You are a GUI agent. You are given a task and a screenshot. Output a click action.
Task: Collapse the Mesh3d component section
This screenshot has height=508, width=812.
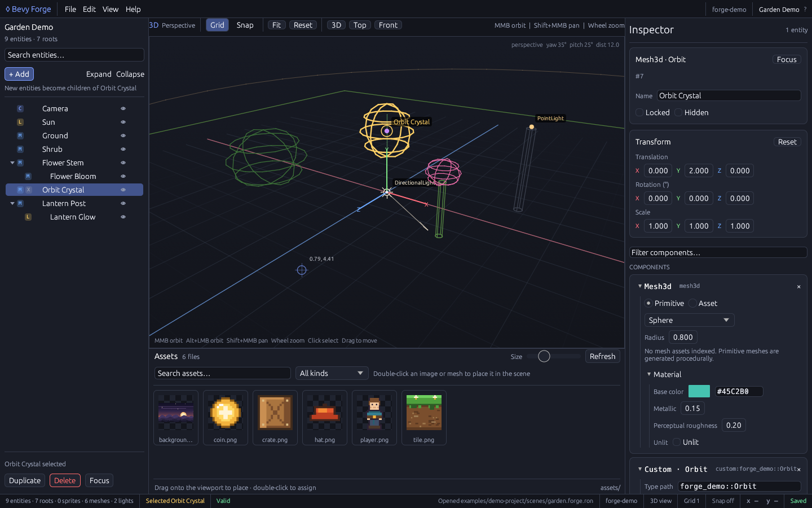pos(640,286)
